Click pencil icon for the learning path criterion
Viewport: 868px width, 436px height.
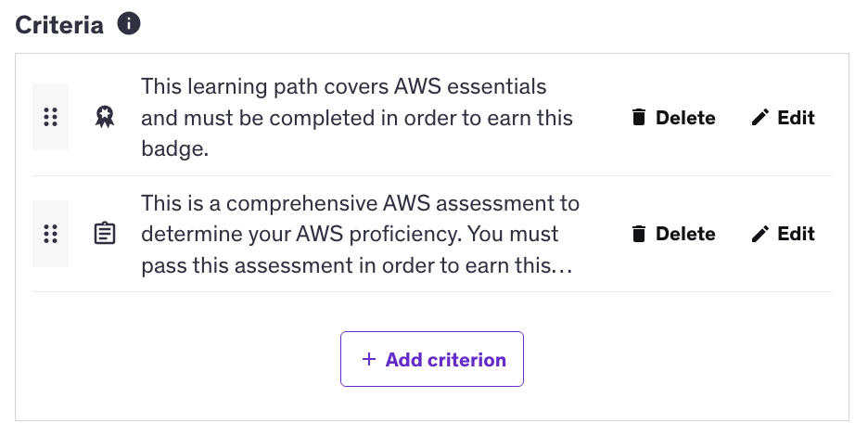tap(760, 118)
